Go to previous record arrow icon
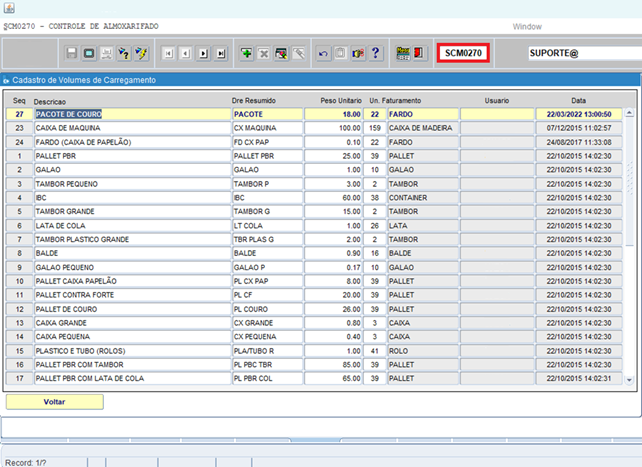Image resolution: width=642 pixels, height=467 pixels. pos(186,53)
